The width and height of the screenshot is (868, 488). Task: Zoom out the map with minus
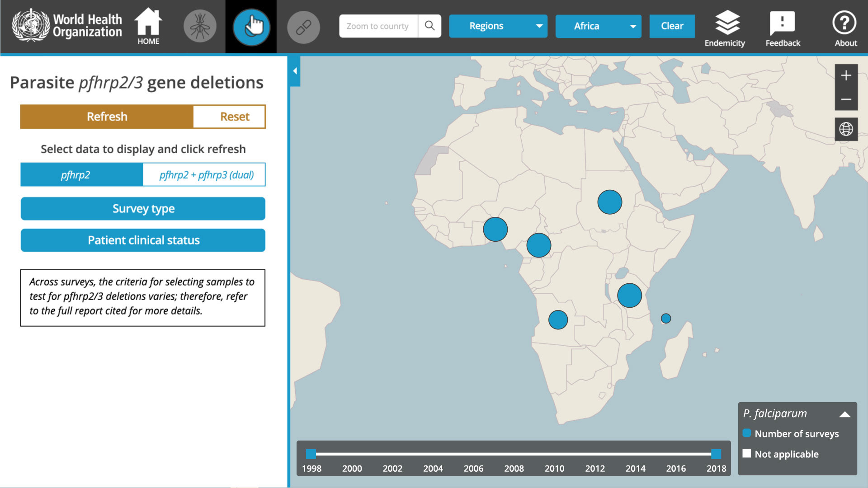[846, 99]
